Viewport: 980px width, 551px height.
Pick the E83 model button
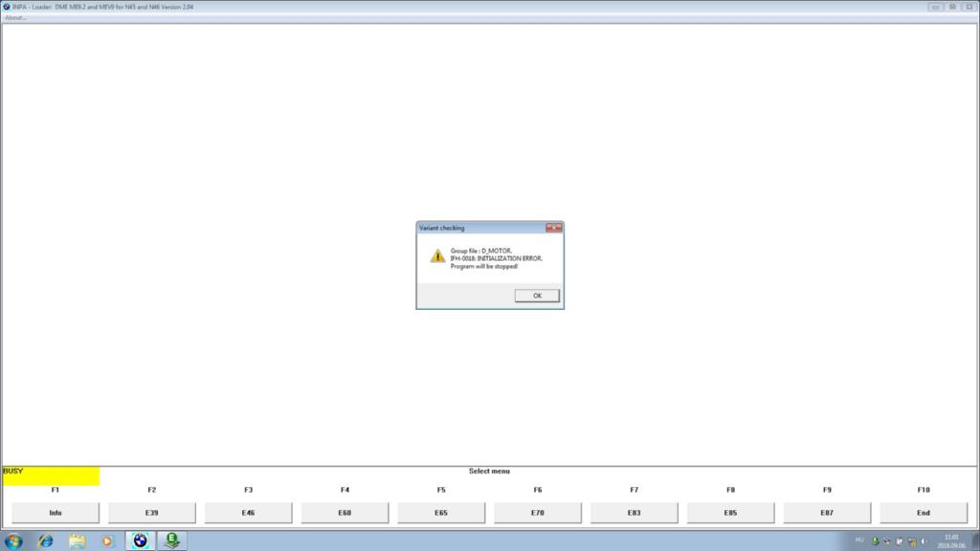(635, 513)
